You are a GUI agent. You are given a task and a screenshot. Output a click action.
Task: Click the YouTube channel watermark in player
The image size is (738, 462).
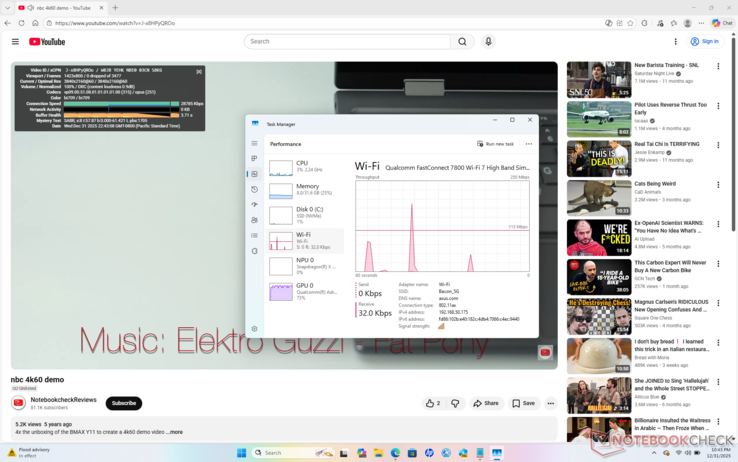[x=545, y=352]
